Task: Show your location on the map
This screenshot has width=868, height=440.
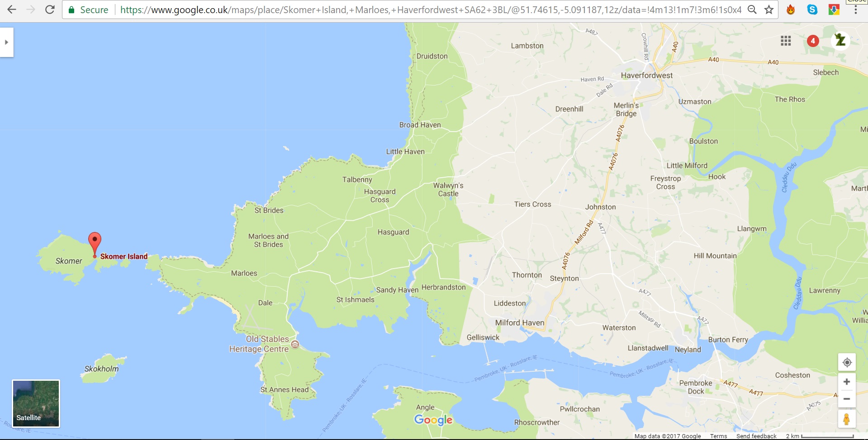Action: point(847,362)
